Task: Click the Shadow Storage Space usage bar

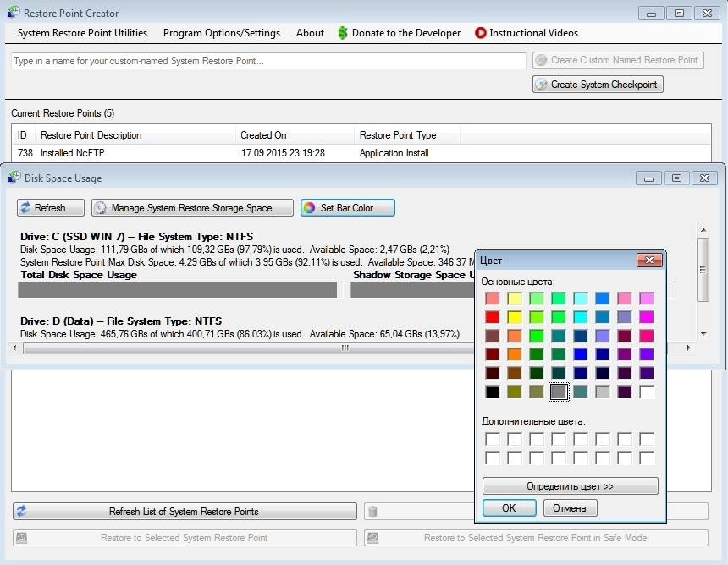Action: pyautogui.click(x=412, y=290)
